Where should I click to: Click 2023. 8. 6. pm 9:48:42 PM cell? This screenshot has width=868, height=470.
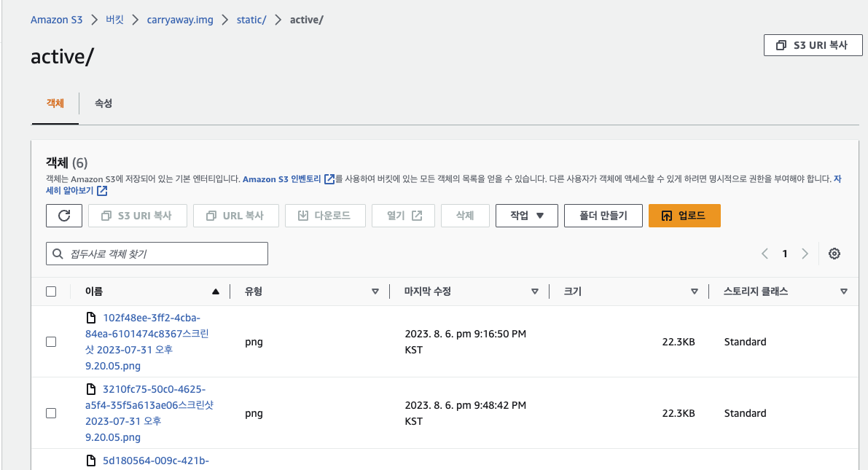(466, 413)
